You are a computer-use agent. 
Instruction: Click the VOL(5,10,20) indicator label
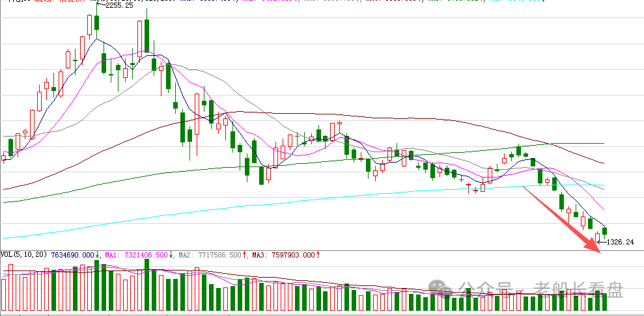(24, 254)
